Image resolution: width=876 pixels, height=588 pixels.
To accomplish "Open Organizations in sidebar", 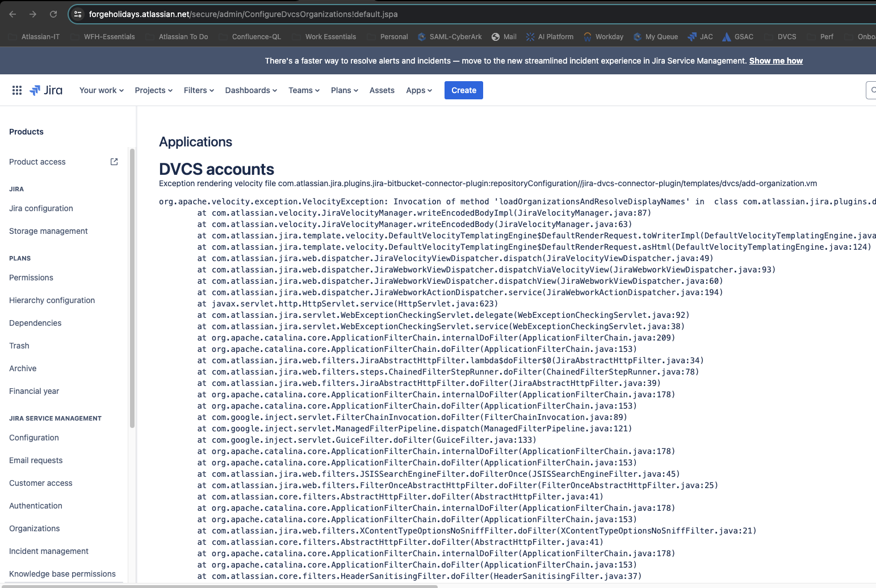I will (x=35, y=528).
